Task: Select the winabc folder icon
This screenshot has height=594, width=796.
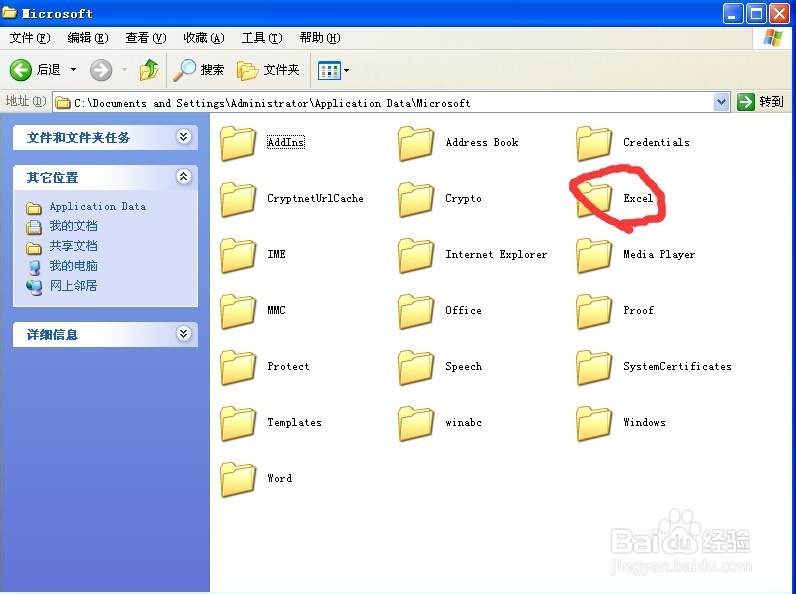Action: tap(416, 423)
